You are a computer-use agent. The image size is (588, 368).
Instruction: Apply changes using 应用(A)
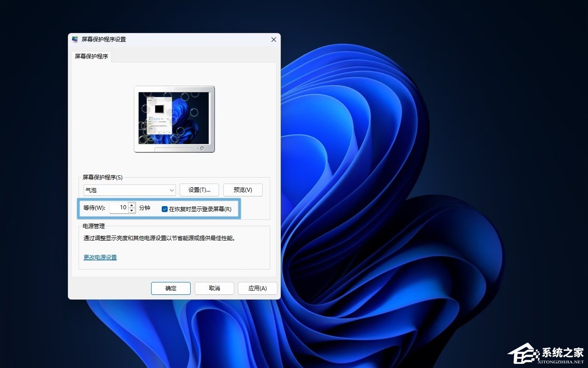click(258, 288)
